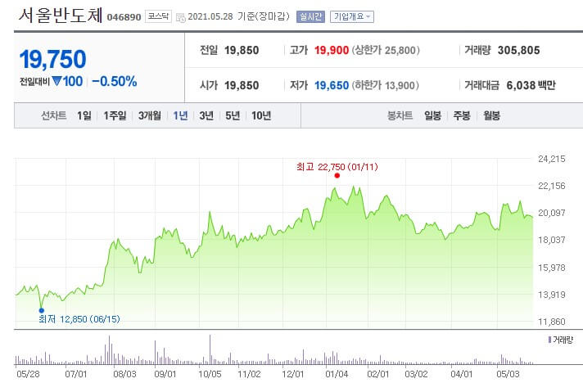
Task: Click the 전일 value 19,850
Action: [242, 50]
